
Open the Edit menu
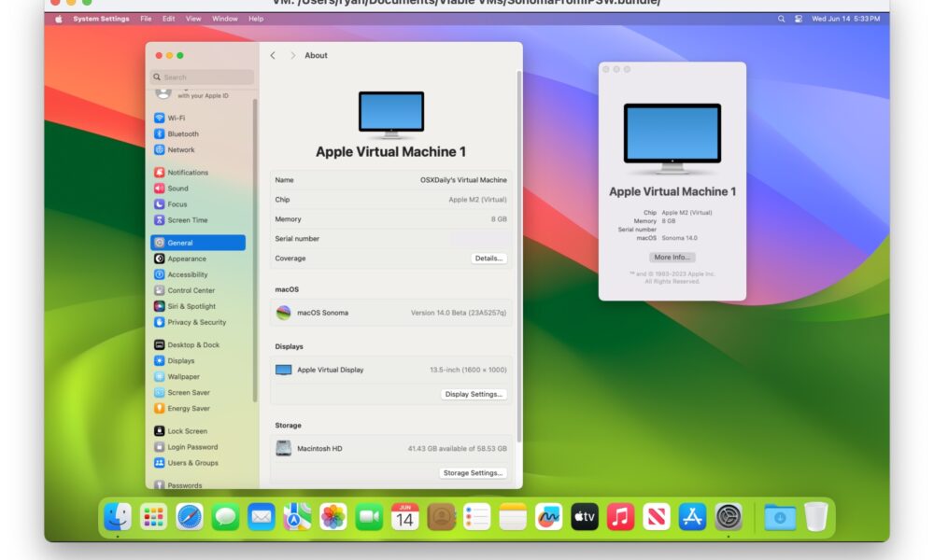(x=168, y=19)
